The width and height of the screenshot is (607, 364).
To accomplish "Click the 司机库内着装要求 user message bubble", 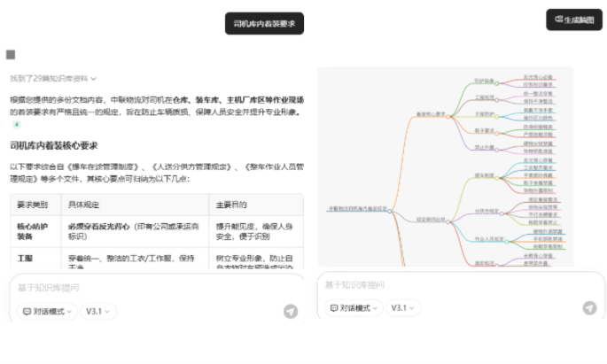I will pyautogui.click(x=264, y=24).
